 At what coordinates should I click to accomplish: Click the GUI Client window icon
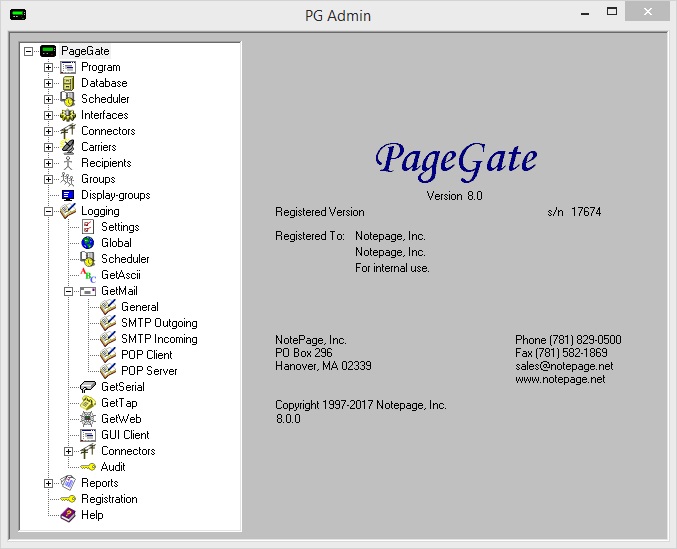coord(88,435)
